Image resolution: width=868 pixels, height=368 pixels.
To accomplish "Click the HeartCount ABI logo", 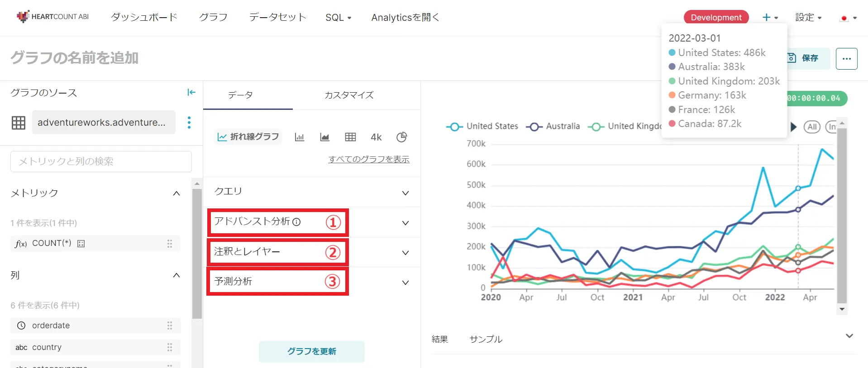I will (53, 17).
